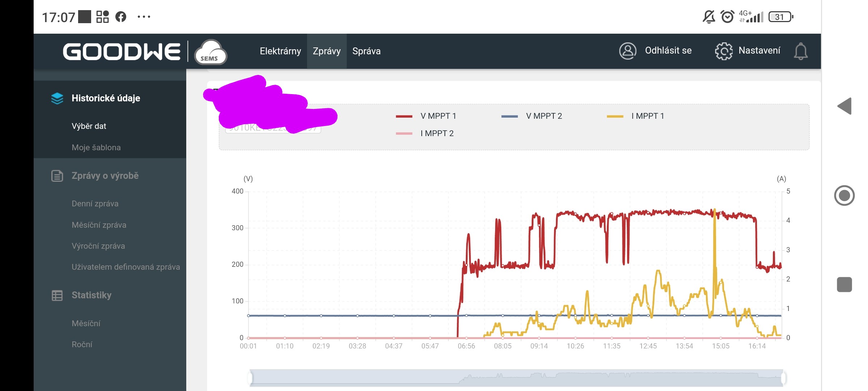Click the Historické údaje layers icon

click(x=57, y=98)
